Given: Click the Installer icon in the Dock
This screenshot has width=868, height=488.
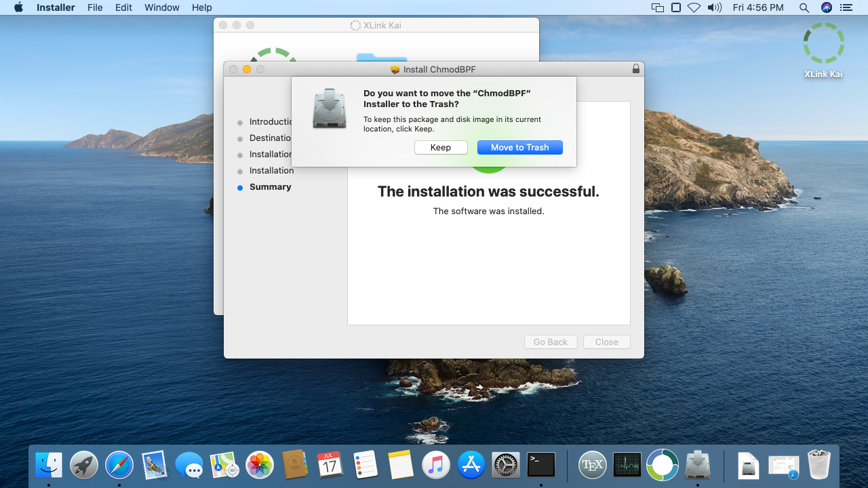Looking at the screenshot, I should point(697,465).
